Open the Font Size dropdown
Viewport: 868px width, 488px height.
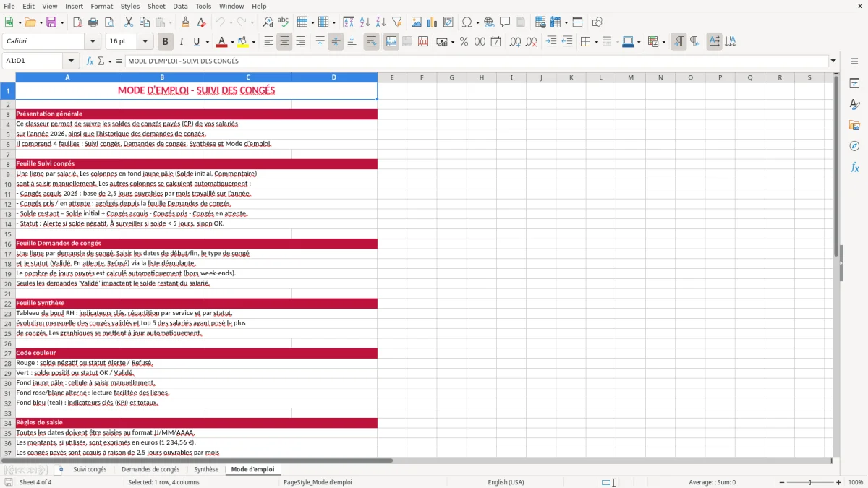click(145, 42)
